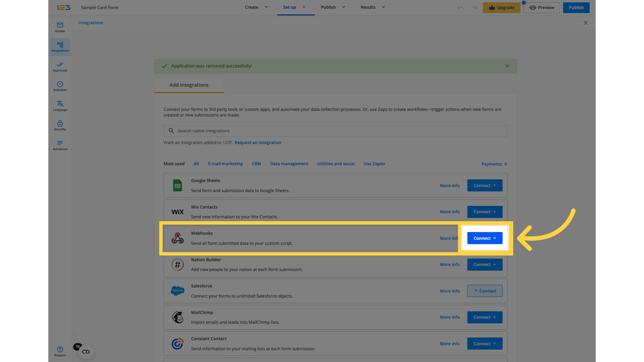Go to Payments link
This screenshot has height=362, width=644.
[494, 164]
